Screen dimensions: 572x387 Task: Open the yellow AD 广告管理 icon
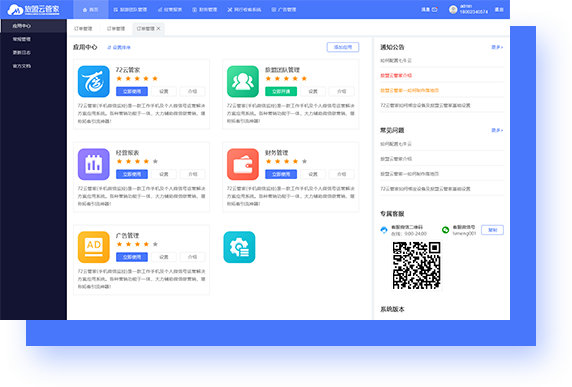[93, 247]
